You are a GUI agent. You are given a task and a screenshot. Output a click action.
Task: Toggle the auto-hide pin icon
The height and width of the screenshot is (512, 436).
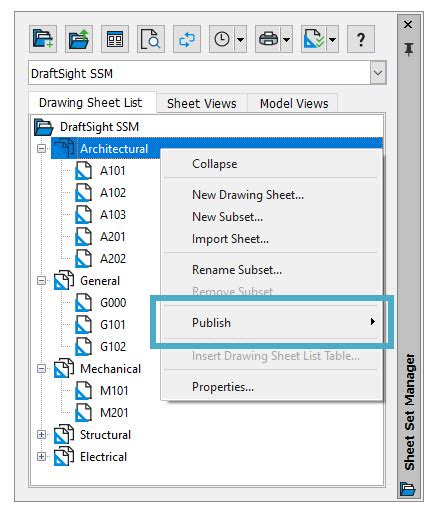tap(409, 49)
